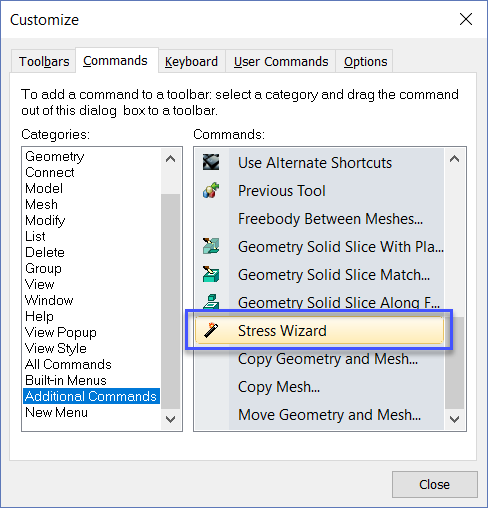Select the Use Alternate Shortcuts command
488x508 pixels.
(319, 163)
